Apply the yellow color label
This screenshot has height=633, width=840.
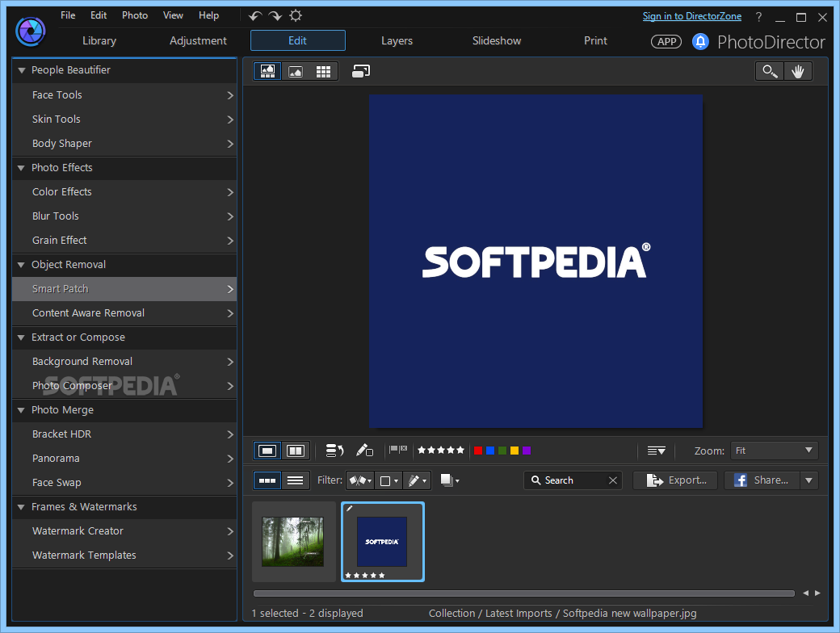click(514, 451)
